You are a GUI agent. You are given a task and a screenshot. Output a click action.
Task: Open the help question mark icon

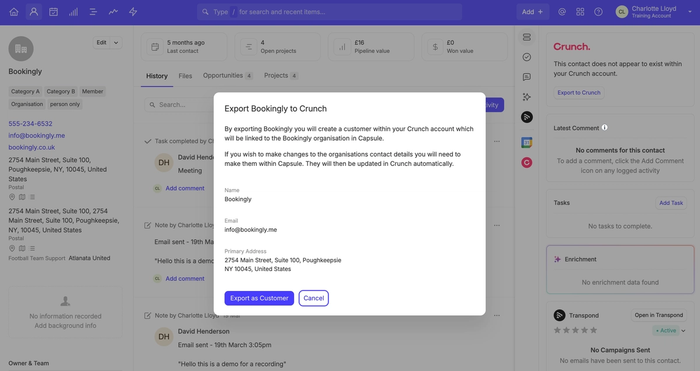598,12
